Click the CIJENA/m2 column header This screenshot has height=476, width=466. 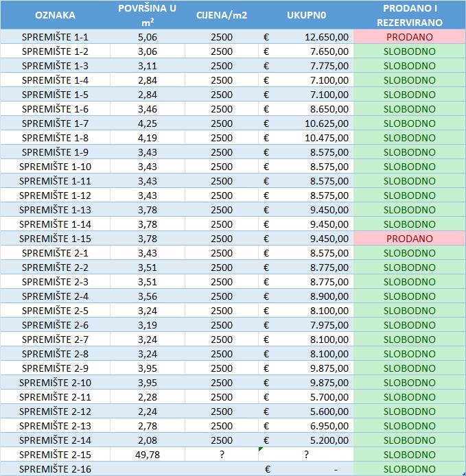click(x=222, y=14)
